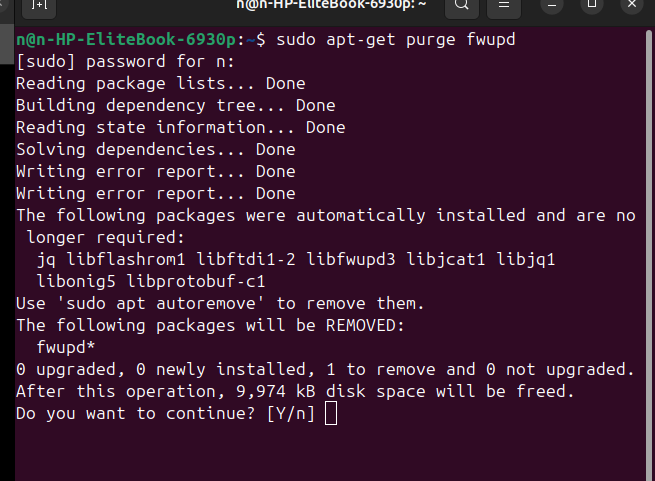Image resolution: width=655 pixels, height=481 pixels.
Task: Open the terminal search tool
Action: point(462,6)
